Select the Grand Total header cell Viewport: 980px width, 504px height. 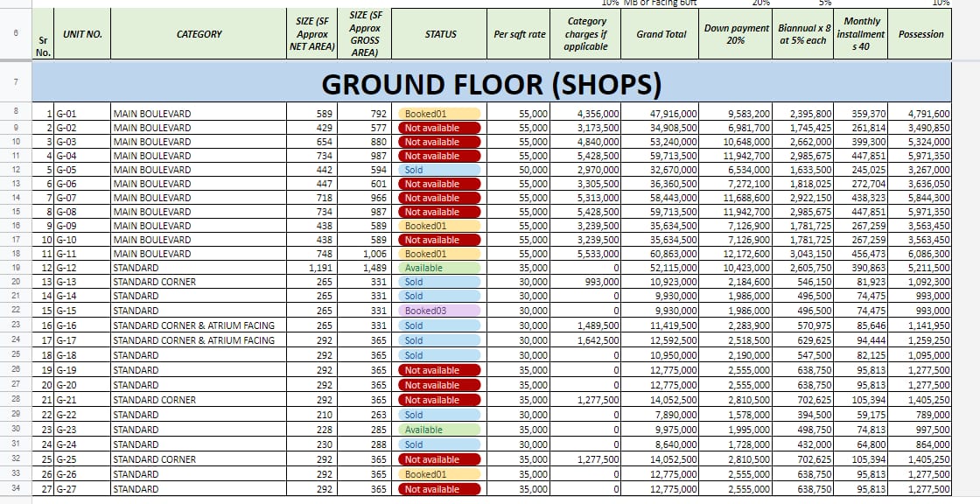point(661,34)
